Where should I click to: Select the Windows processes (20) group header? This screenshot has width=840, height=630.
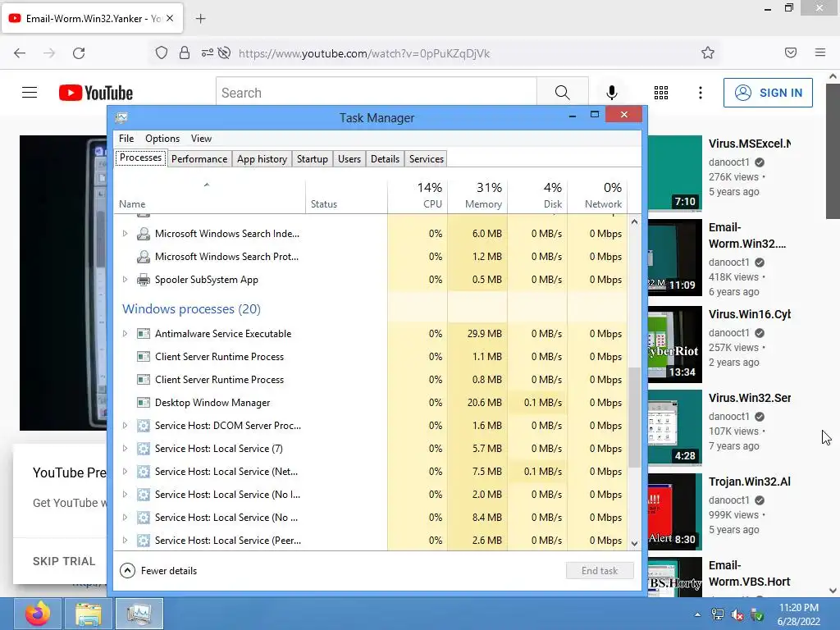pyautogui.click(x=191, y=309)
